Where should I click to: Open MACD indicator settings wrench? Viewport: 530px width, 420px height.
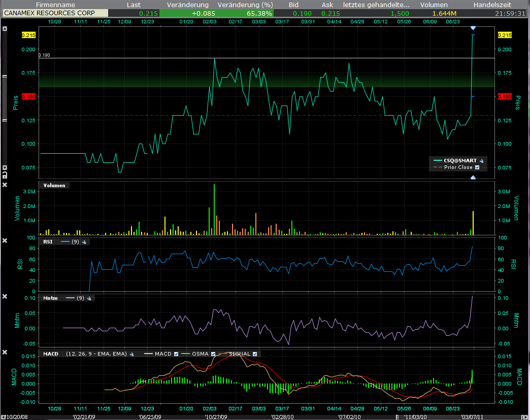[x=131, y=354]
